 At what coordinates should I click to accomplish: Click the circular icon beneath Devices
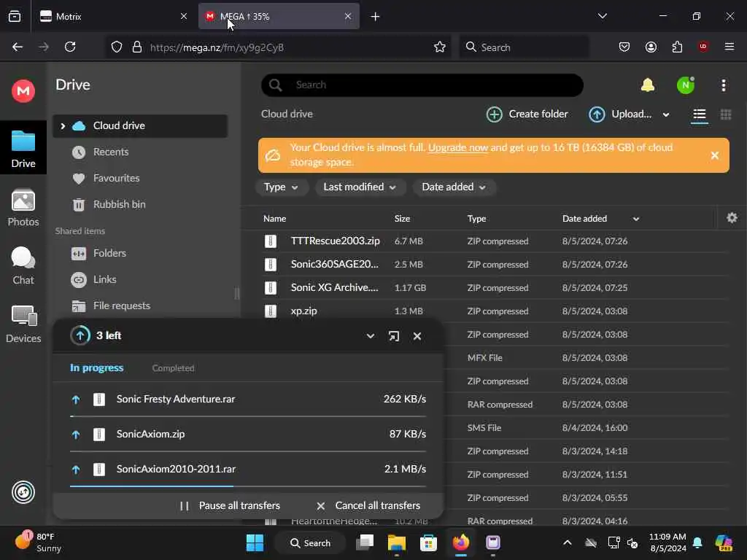coord(23,492)
